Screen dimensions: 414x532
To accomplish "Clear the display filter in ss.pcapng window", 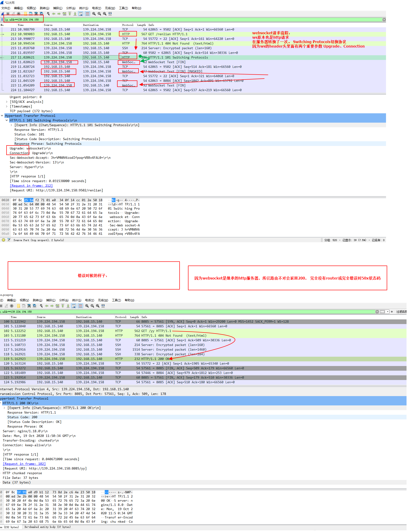I will (377, 312).
